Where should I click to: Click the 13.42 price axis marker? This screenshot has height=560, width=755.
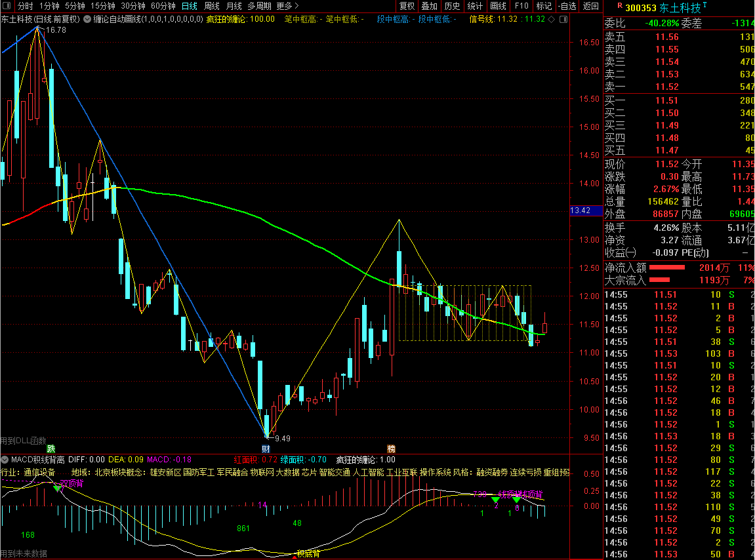(x=586, y=210)
